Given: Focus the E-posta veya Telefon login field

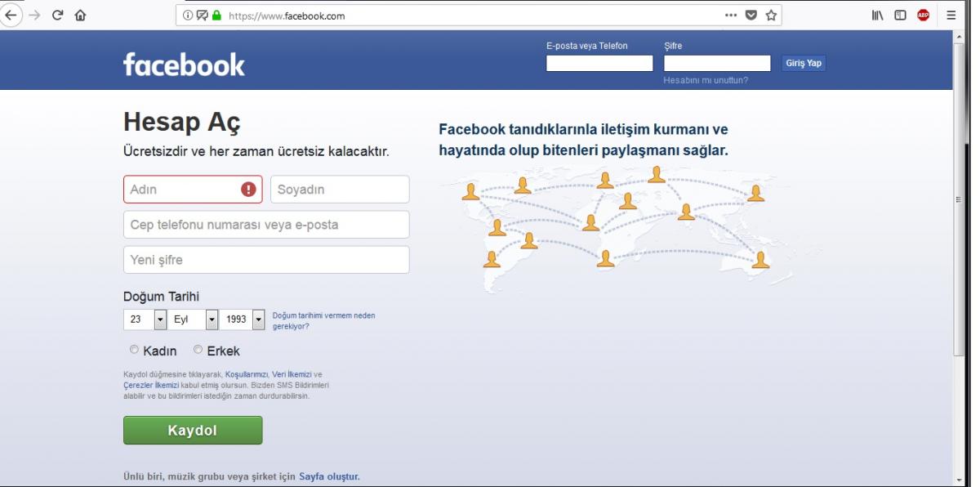Looking at the screenshot, I should (599, 63).
